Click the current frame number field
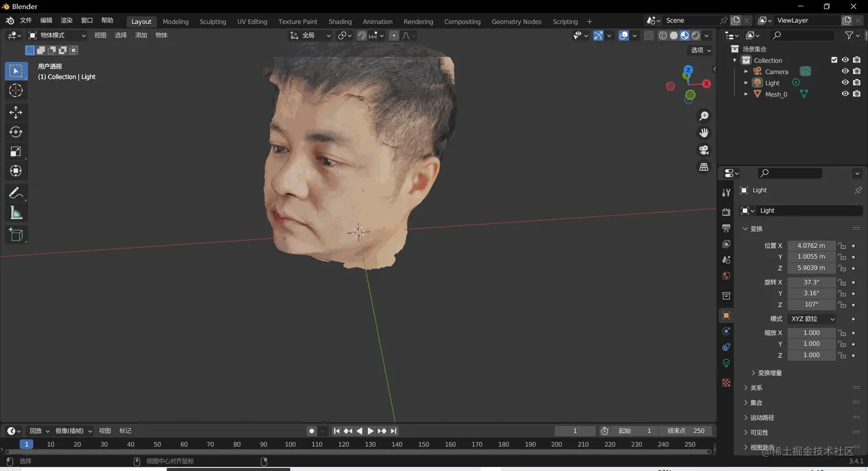 (575, 431)
